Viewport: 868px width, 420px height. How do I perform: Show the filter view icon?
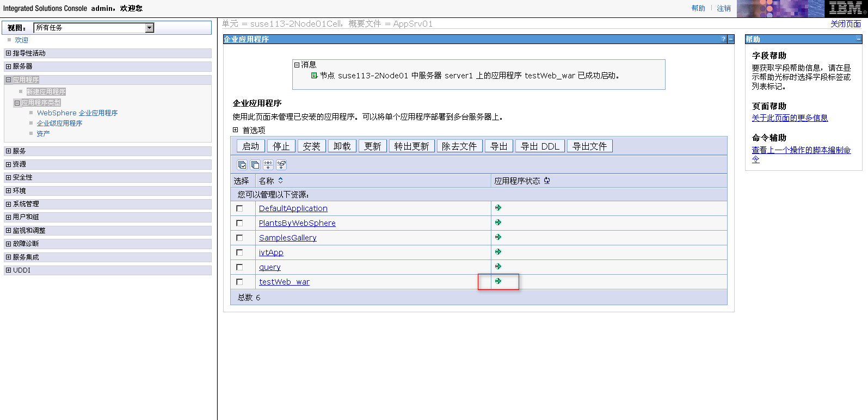[x=268, y=165]
